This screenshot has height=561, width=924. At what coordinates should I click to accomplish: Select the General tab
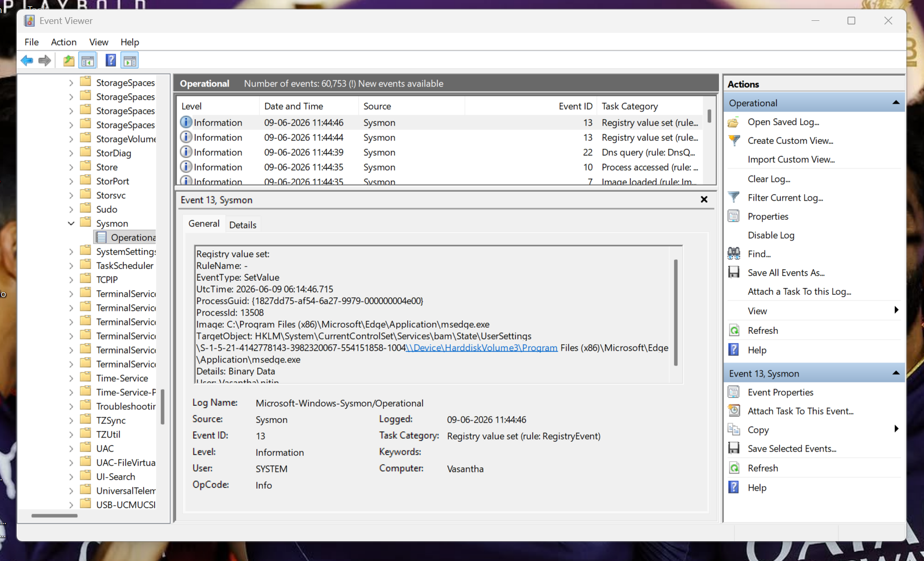click(204, 223)
